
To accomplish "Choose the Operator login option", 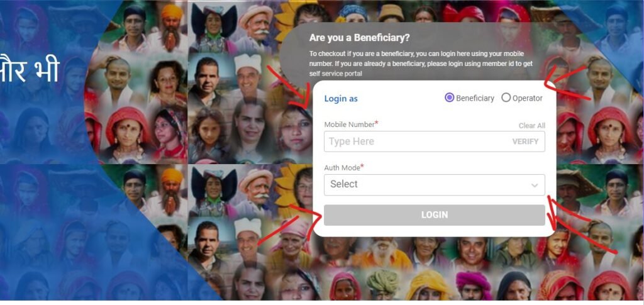I will click(506, 97).
